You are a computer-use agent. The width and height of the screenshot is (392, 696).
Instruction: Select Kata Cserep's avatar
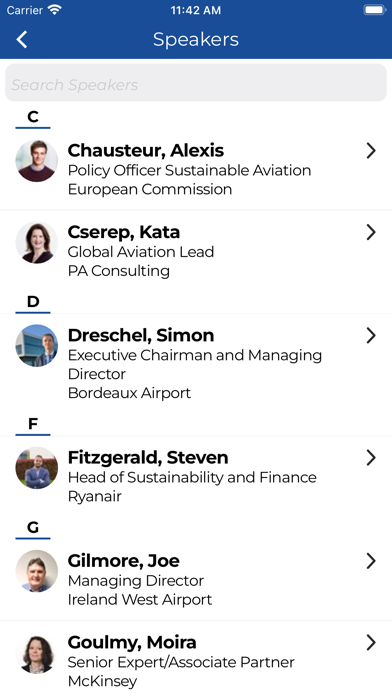(x=36, y=242)
